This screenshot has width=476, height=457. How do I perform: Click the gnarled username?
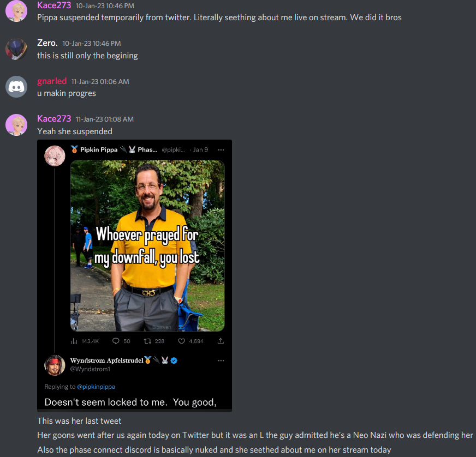pyautogui.click(x=52, y=81)
